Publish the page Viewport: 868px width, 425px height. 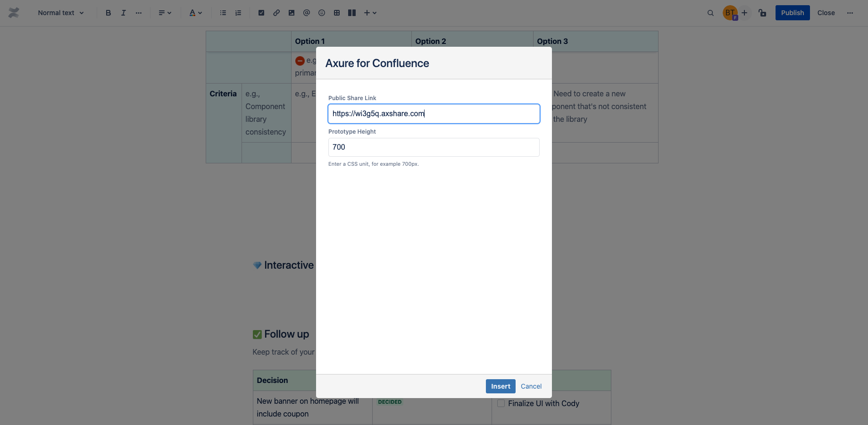point(793,13)
